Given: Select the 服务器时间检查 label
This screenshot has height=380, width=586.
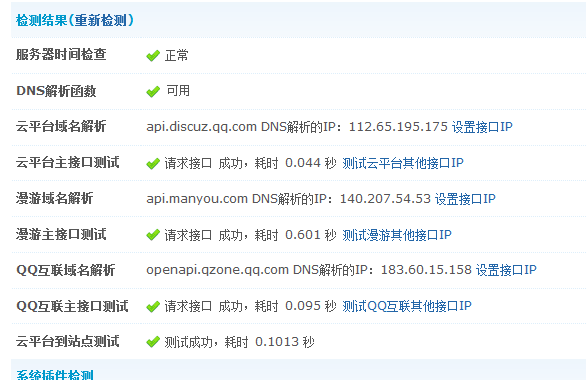Looking at the screenshot, I should click(x=61, y=55).
